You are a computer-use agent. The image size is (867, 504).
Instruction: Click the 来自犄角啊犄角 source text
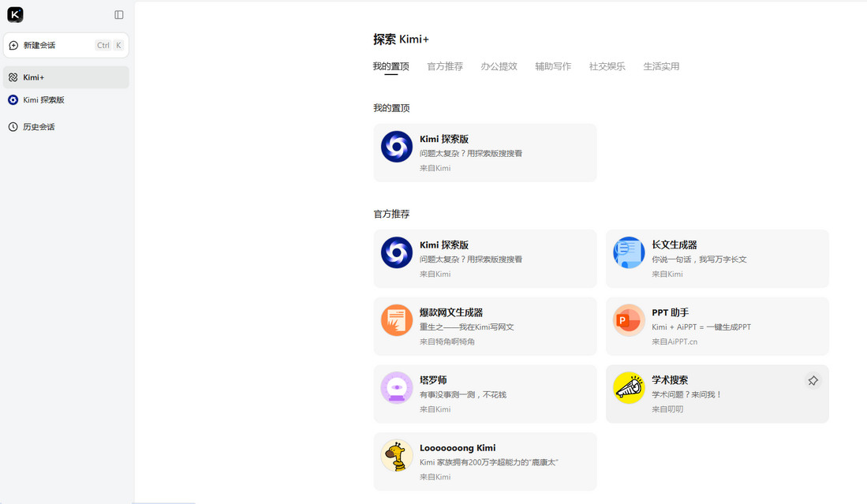[x=447, y=342]
